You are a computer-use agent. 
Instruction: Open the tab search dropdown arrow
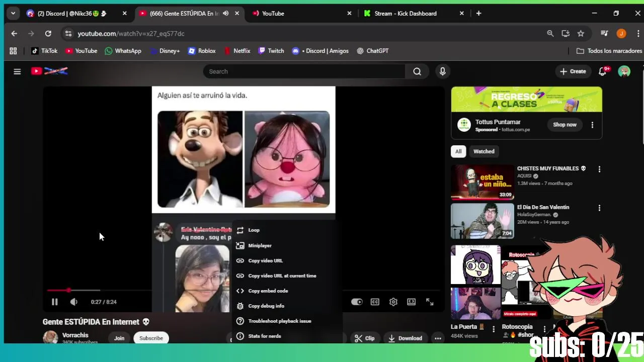[x=13, y=14]
